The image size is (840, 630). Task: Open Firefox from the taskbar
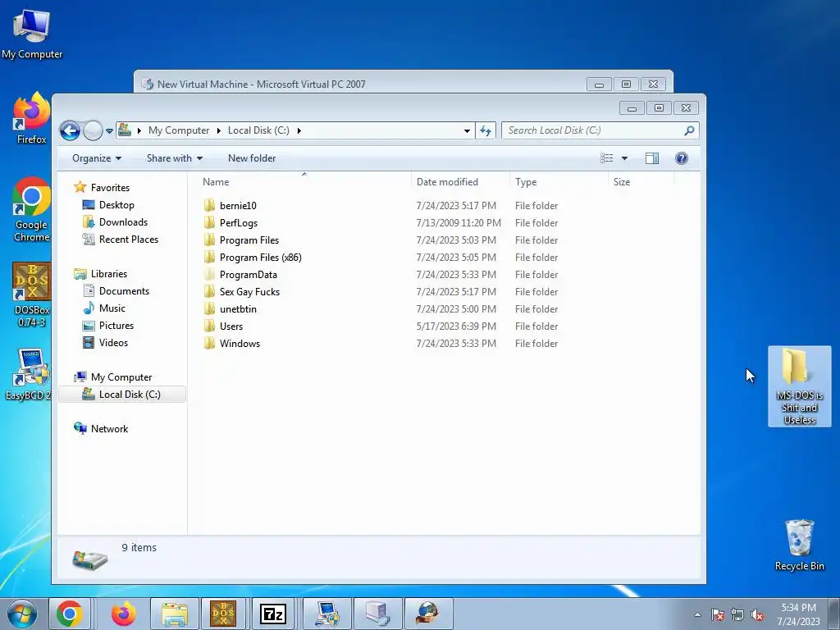point(123,614)
